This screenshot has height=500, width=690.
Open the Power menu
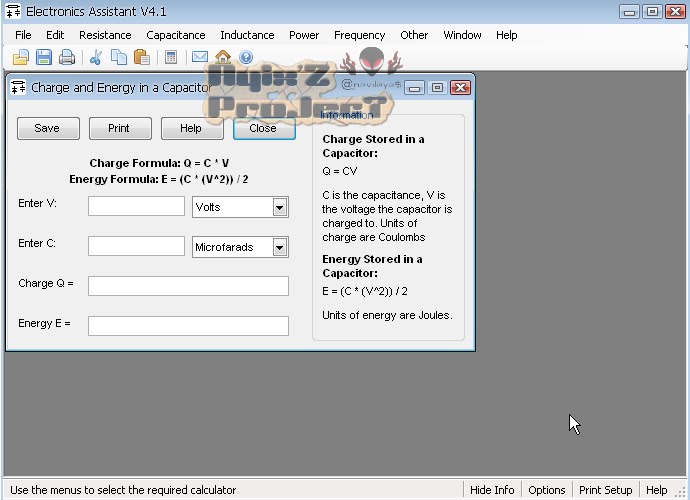pos(304,35)
